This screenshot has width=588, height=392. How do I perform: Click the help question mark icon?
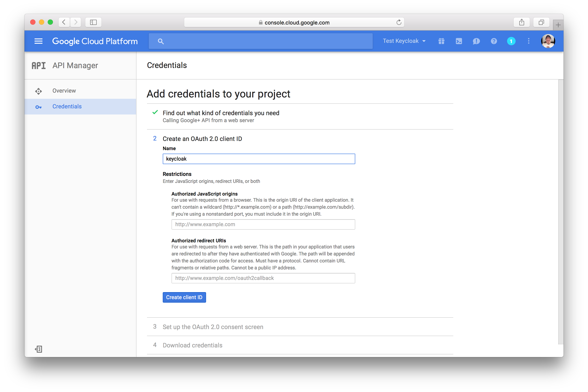(494, 41)
